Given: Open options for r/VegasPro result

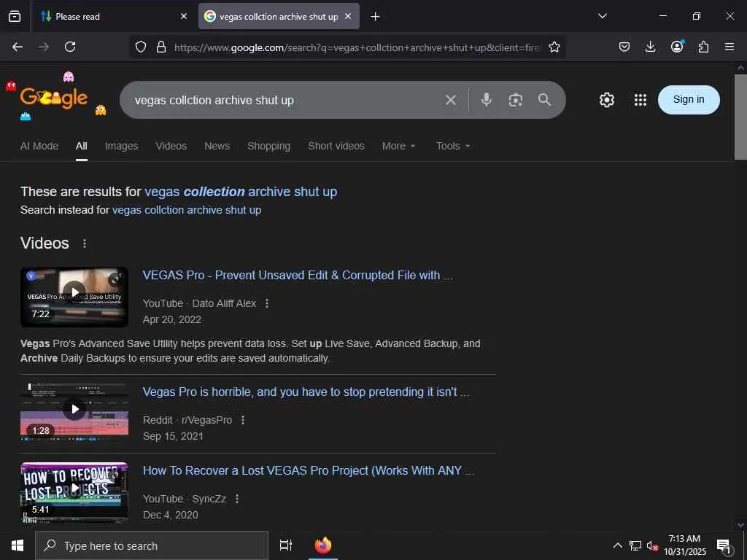Looking at the screenshot, I should tap(243, 420).
